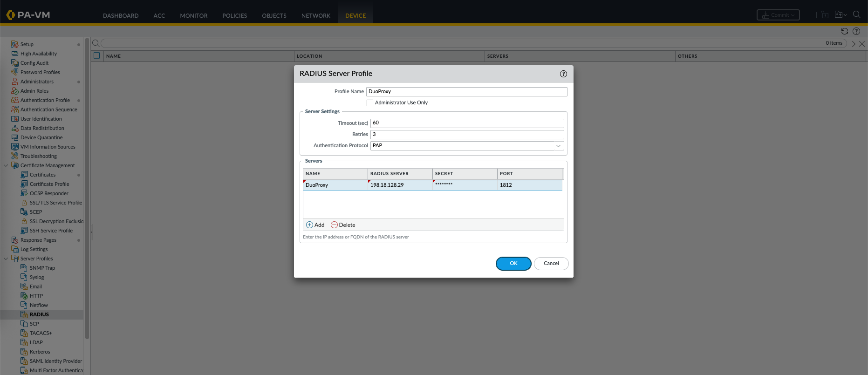Open the NETWORK tab
This screenshot has height=375, width=868.
point(315,15)
